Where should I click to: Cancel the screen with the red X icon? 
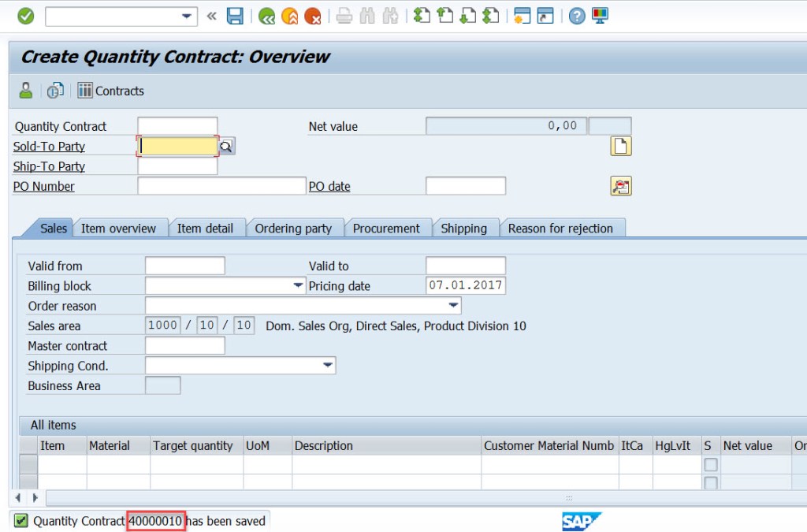point(311,17)
